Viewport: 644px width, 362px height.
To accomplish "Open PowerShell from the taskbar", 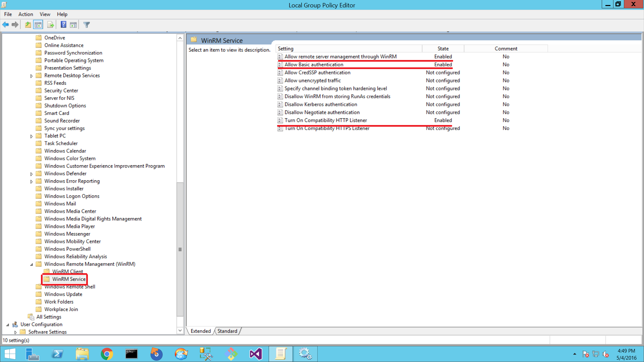I will [x=57, y=354].
